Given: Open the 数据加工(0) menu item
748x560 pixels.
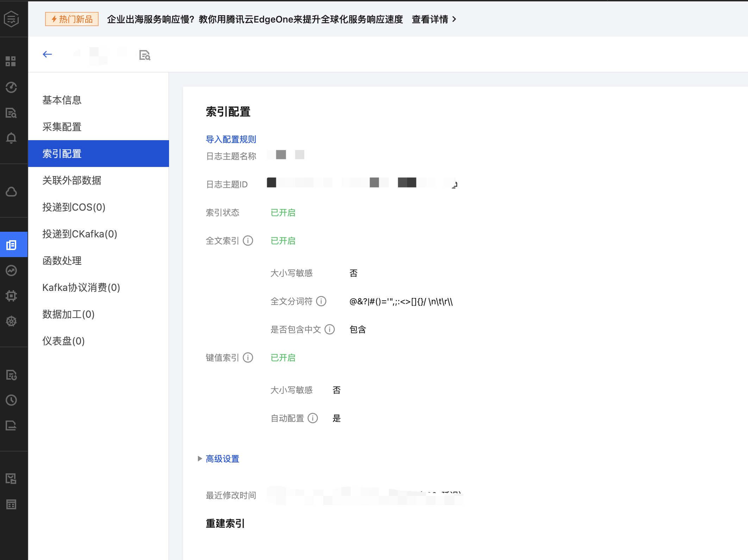Looking at the screenshot, I should (x=68, y=314).
